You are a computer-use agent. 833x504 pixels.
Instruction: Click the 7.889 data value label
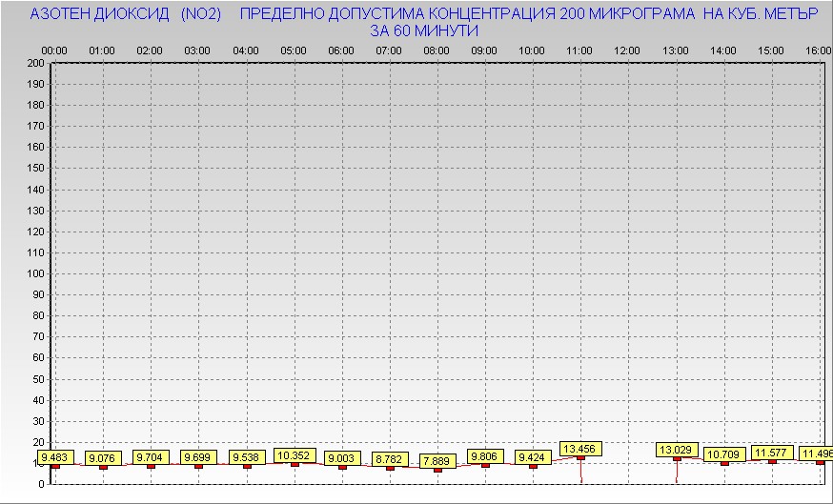pos(437,461)
